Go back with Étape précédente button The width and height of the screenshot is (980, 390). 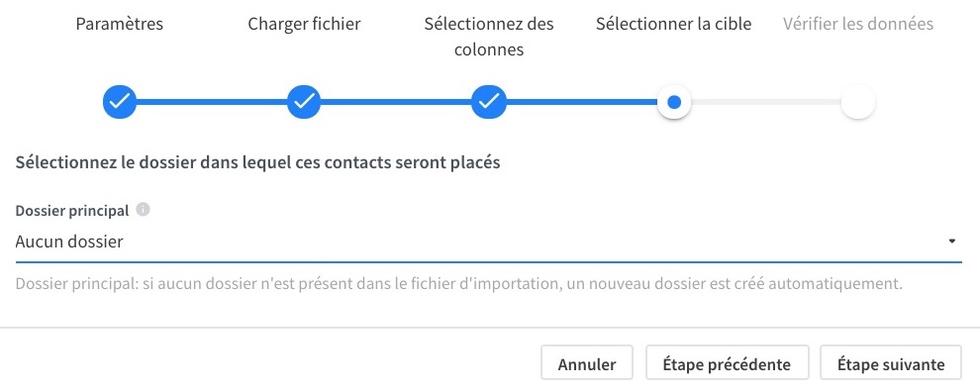pos(727,363)
